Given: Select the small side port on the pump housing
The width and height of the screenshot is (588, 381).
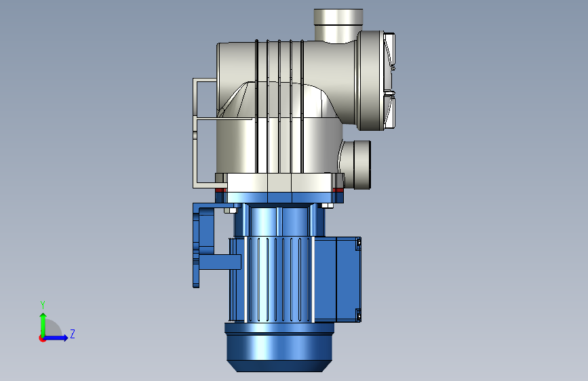Looking at the screenshot, I should (356, 165).
